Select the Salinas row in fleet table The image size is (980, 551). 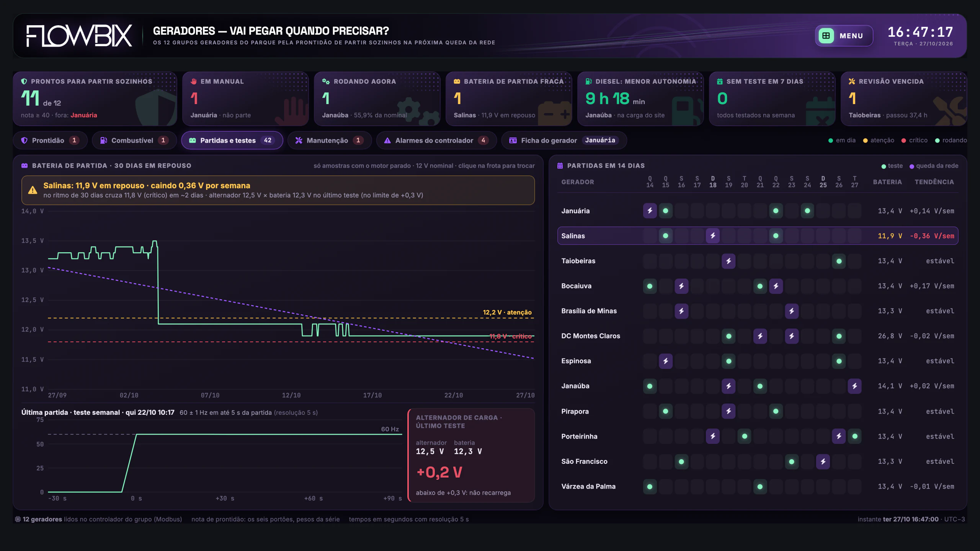point(758,236)
